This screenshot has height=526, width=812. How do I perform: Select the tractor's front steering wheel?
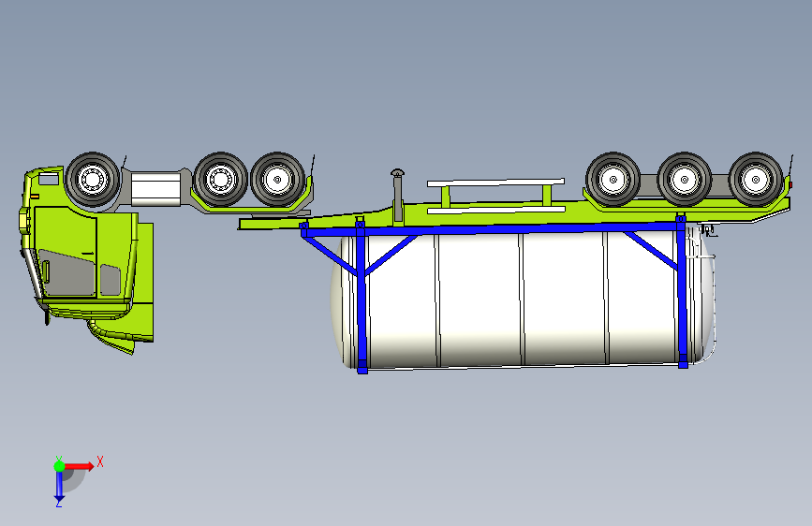pos(93,180)
